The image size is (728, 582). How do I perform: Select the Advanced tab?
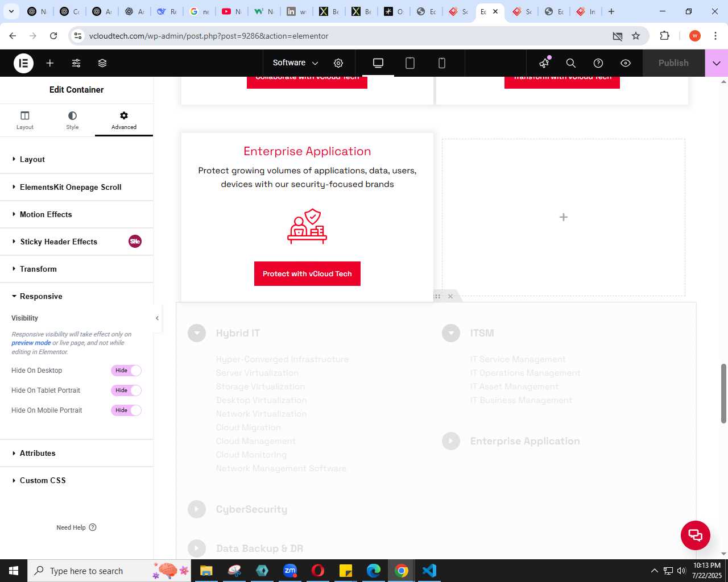(x=124, y=120)
